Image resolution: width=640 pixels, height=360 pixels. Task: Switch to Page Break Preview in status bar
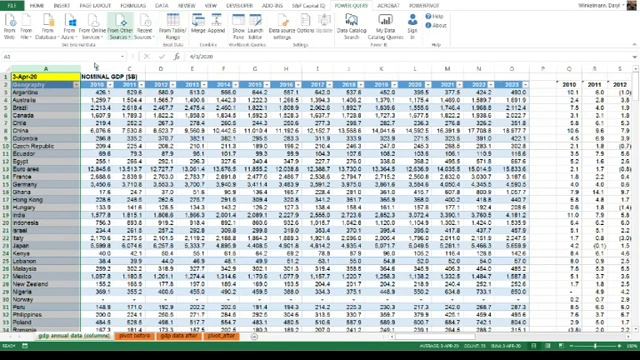point(562,346)
